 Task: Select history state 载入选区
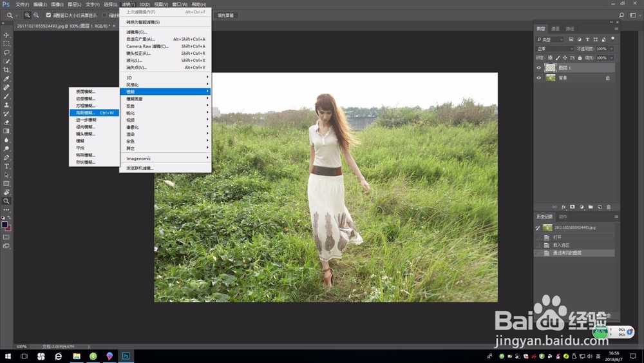574,245
